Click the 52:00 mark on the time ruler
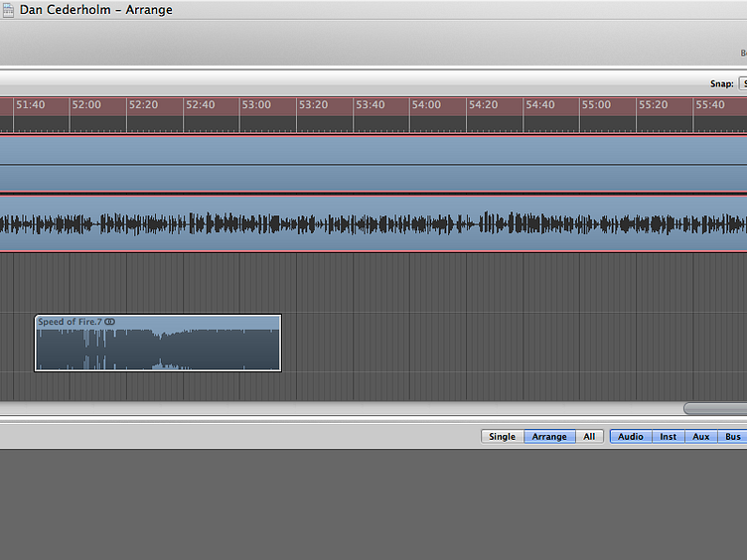747x560 pixels. pyautogui.click(x=86, y=105)
